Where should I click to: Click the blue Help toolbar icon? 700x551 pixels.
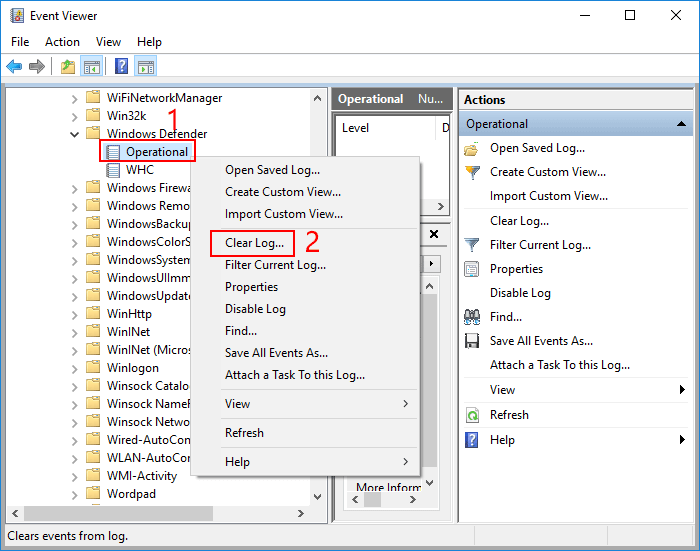(x=121, y=67)
